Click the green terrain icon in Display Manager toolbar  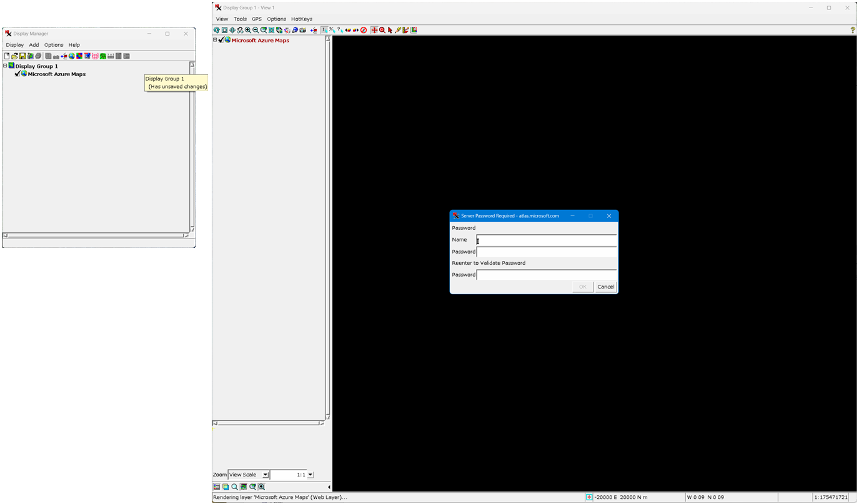(x=102, y=56)
